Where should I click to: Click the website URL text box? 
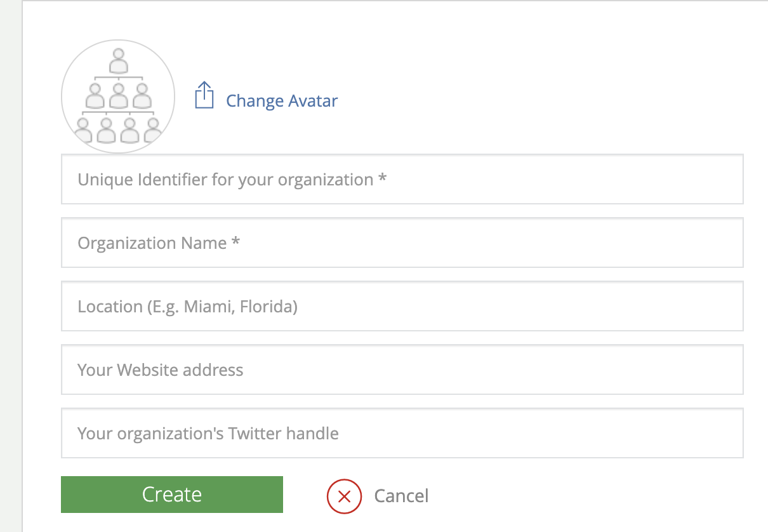402,369
